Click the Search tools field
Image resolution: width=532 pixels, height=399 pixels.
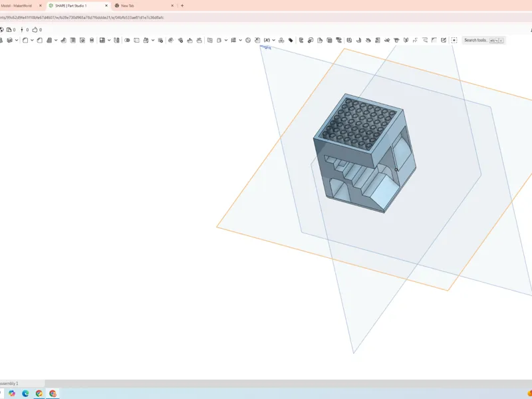[484, 41]
